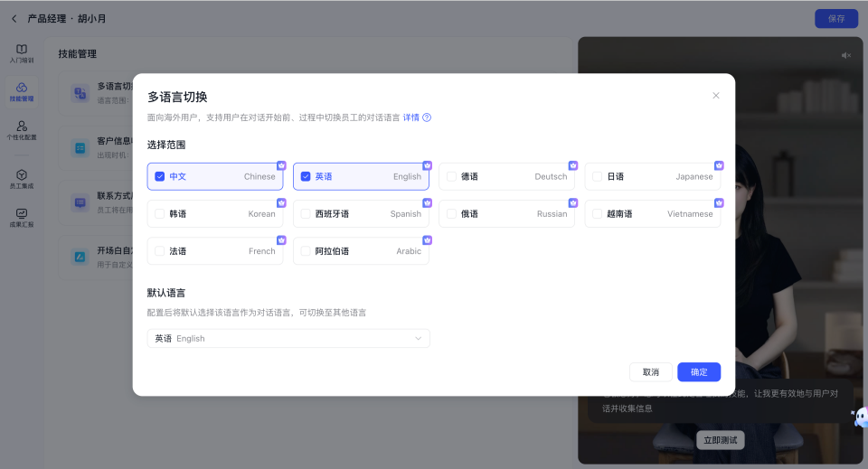This screenshot has width=868, height=469.
Task: Open the 详情 details link
Action: [410, 117]
